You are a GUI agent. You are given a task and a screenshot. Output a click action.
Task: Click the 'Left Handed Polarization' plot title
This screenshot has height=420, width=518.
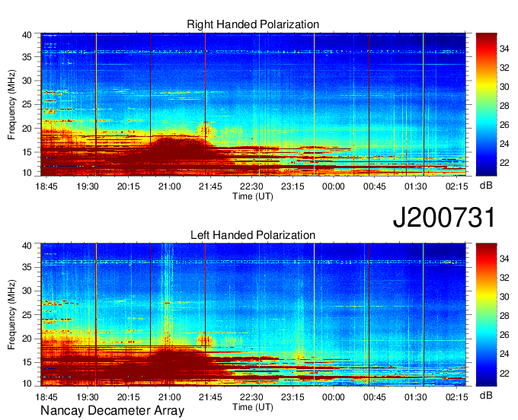point(253,235)
